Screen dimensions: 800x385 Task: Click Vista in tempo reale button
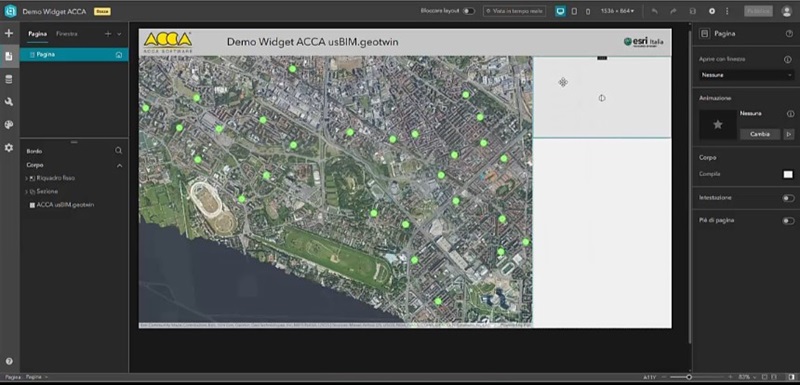click(514, 11)
